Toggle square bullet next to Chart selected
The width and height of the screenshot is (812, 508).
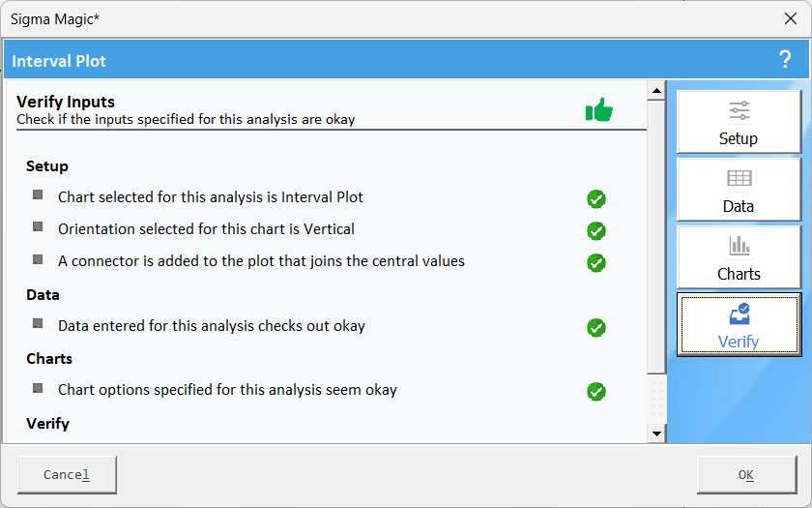(x=38, y=194)
